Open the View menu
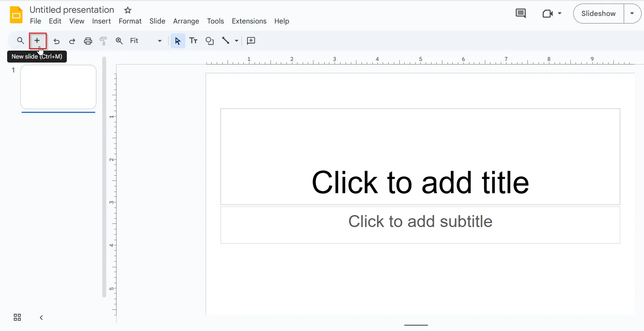Image resolution: width=644 pixels, height=331 pixels. pyautogui.click(x=77, y=21)
